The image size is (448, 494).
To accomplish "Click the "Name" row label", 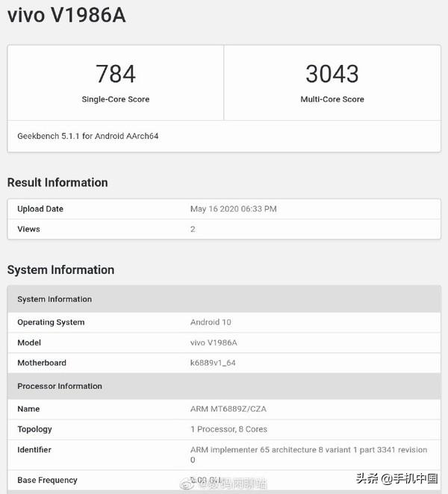I will (28, 409).
